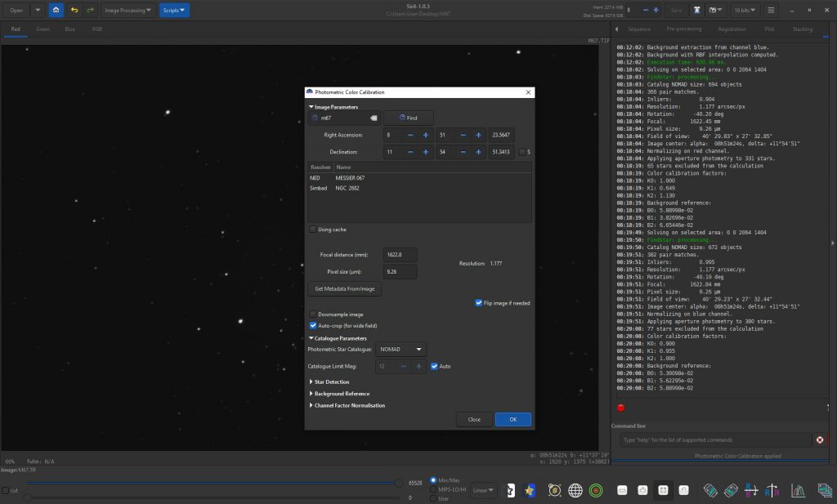Click OK in Photometric Color Calibration

point(512,419)
